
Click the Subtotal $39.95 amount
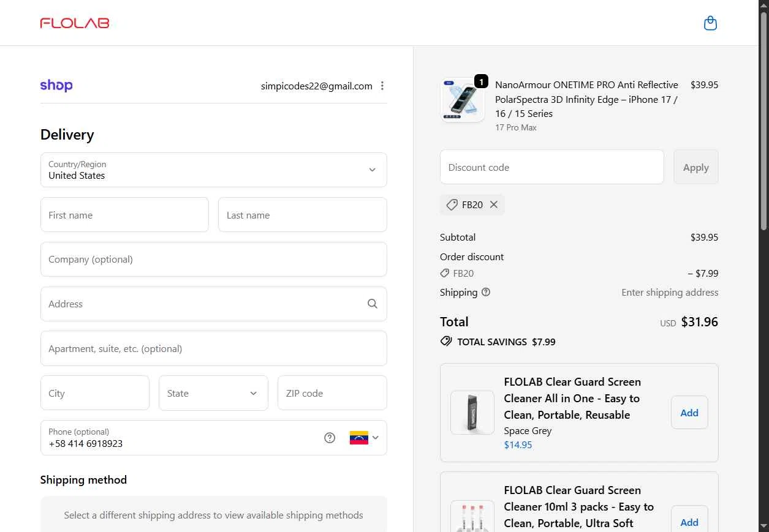tap(705, 238)
